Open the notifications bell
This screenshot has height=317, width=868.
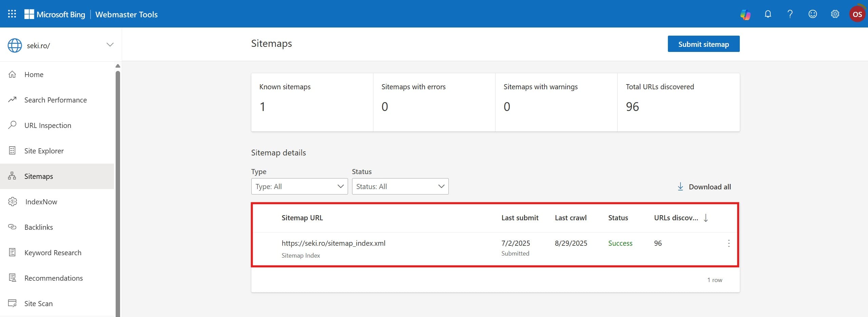tap(768, 14)
